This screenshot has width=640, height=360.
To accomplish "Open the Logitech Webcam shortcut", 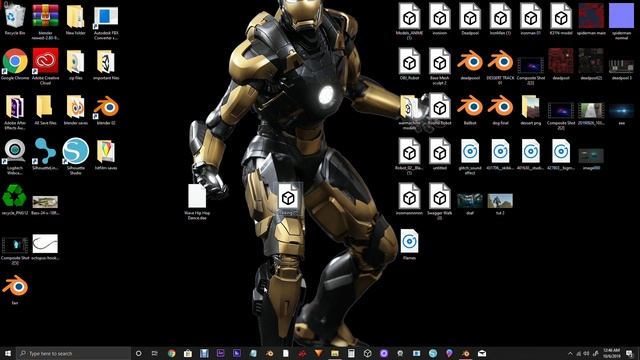I will click(15, 151).
